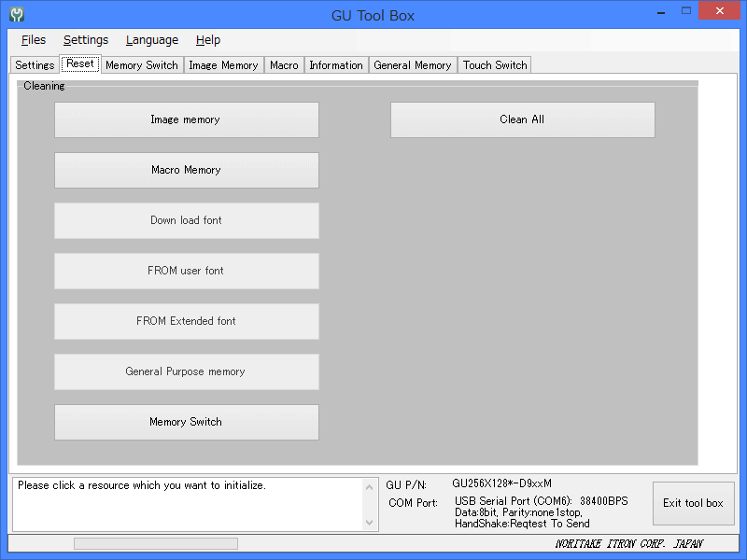The image size is (747, 560).
Task: Open the Language menu
Action: (x=152, y=40)
